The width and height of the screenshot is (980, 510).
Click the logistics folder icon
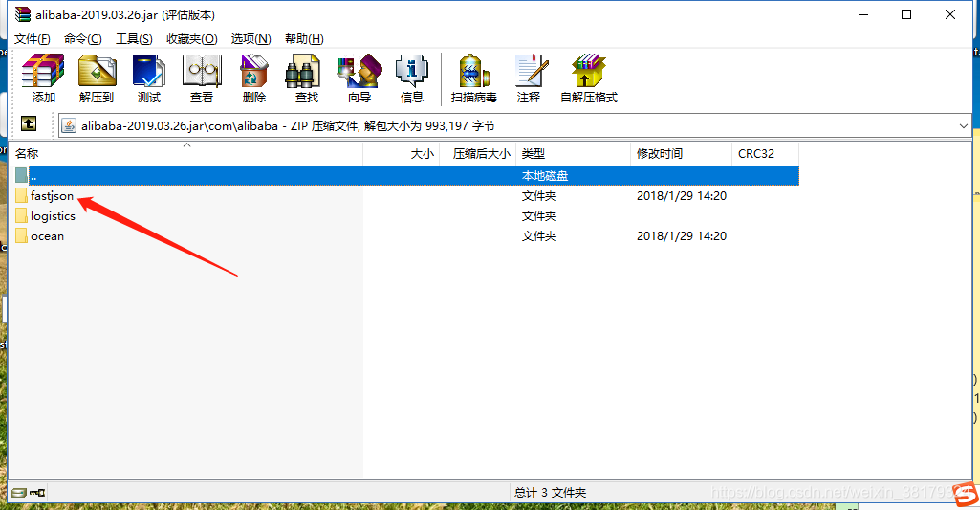pyautogui.click(x=21, y=216)
